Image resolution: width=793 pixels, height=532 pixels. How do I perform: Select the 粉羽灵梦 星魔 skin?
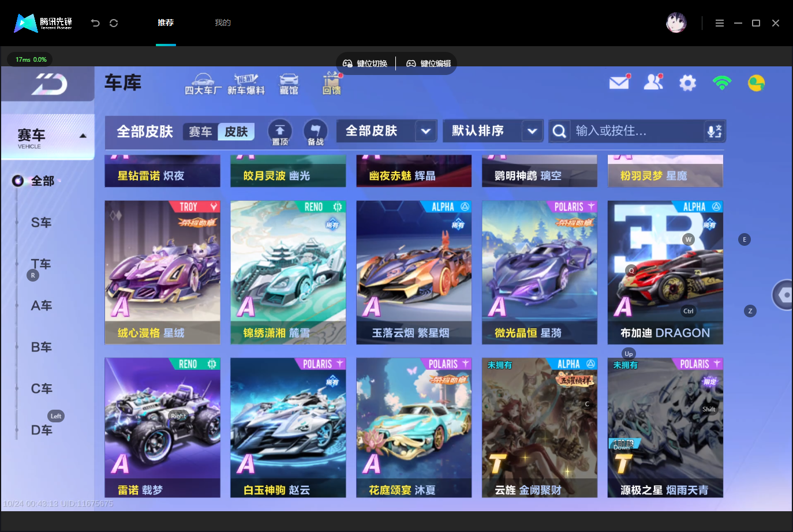665,171
